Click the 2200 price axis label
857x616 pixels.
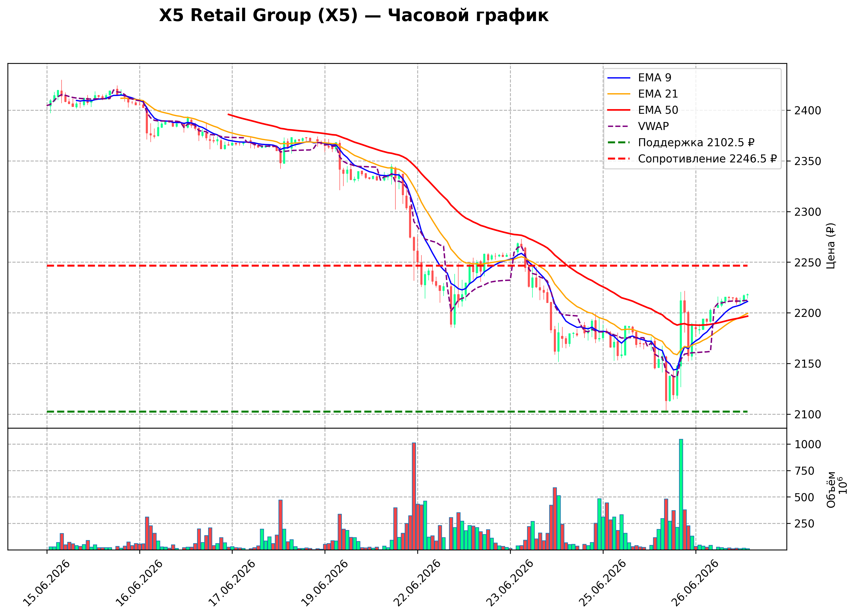tap(808, 313)
